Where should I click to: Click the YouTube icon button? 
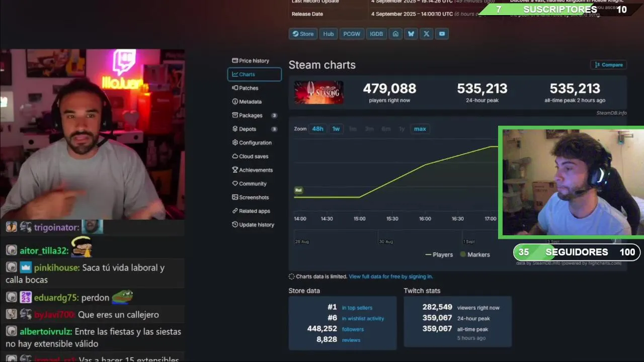pos(442,34)
